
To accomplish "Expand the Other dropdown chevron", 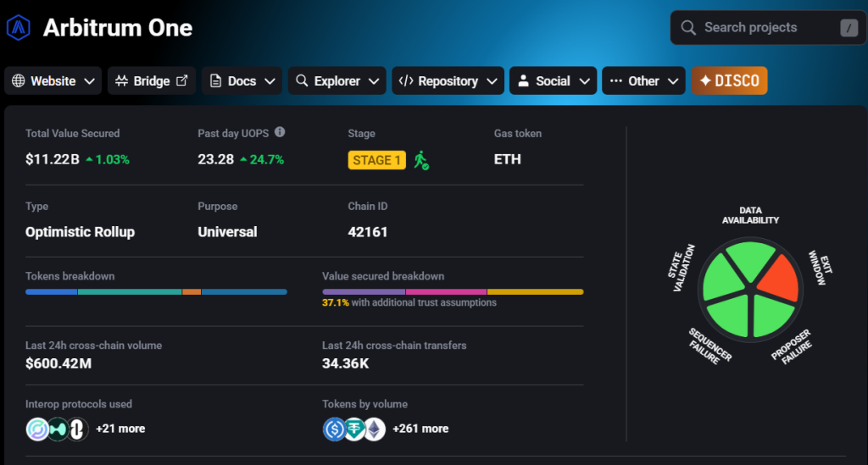I will click(x=672, y=81).
